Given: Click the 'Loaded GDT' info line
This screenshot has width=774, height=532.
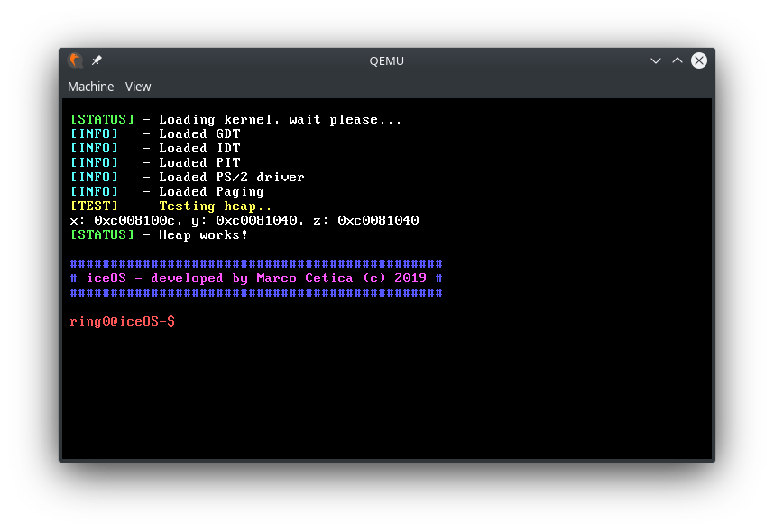Looking at the screenshot, I should pos(199,133).
